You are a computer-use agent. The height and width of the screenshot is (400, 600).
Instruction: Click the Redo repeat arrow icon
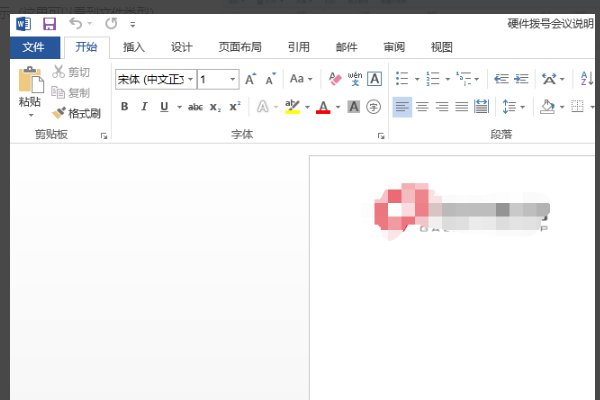111,24
